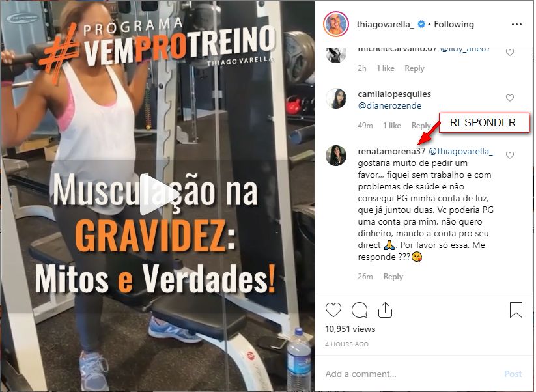Play the video with the play button

157,195
